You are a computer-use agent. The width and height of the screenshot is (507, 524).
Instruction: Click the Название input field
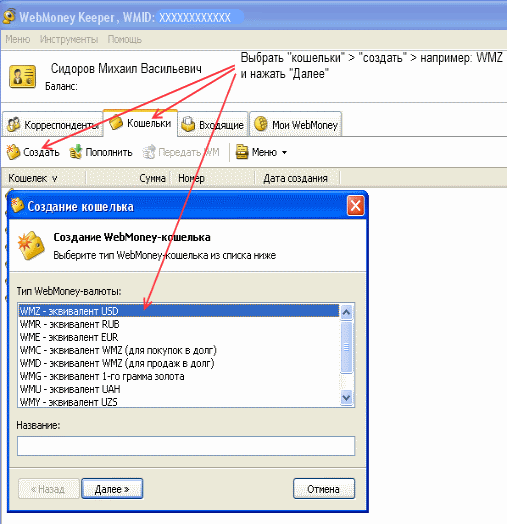point(186,446)
